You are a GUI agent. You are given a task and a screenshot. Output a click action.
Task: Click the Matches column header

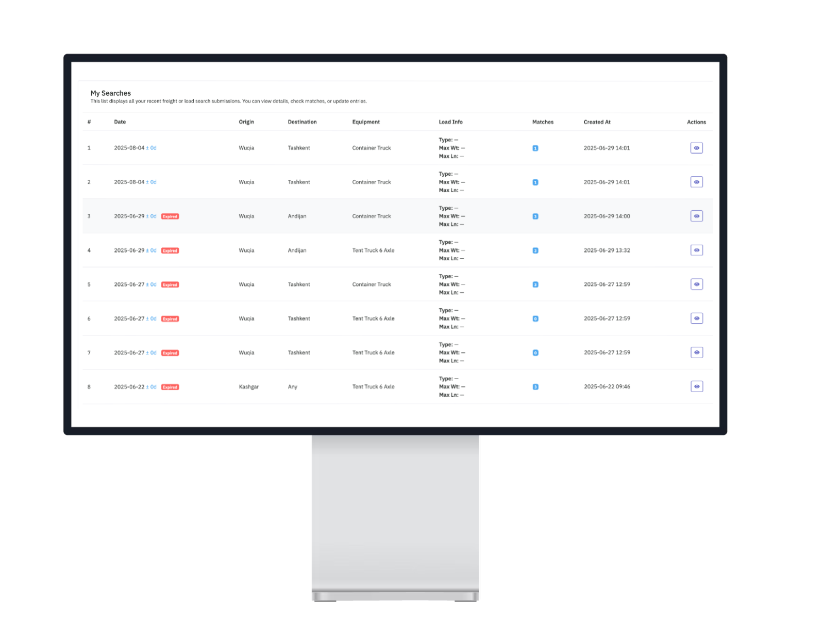[x=543, y=122]
